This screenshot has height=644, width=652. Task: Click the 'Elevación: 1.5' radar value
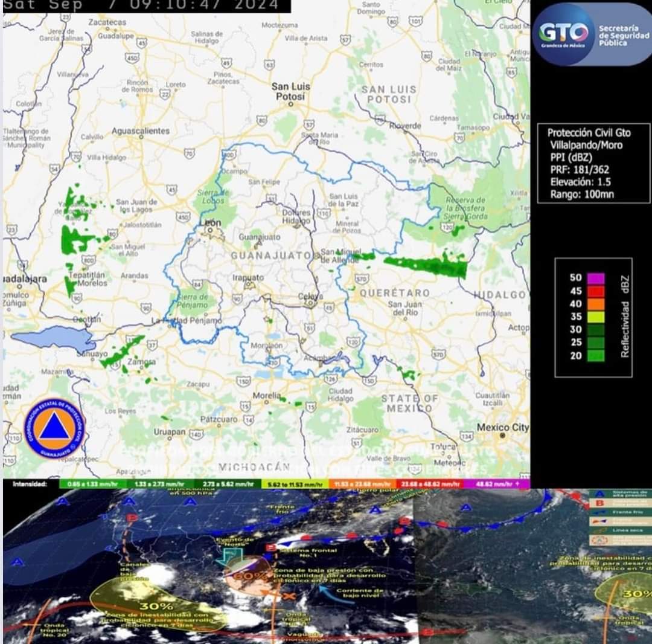point(581,182)
